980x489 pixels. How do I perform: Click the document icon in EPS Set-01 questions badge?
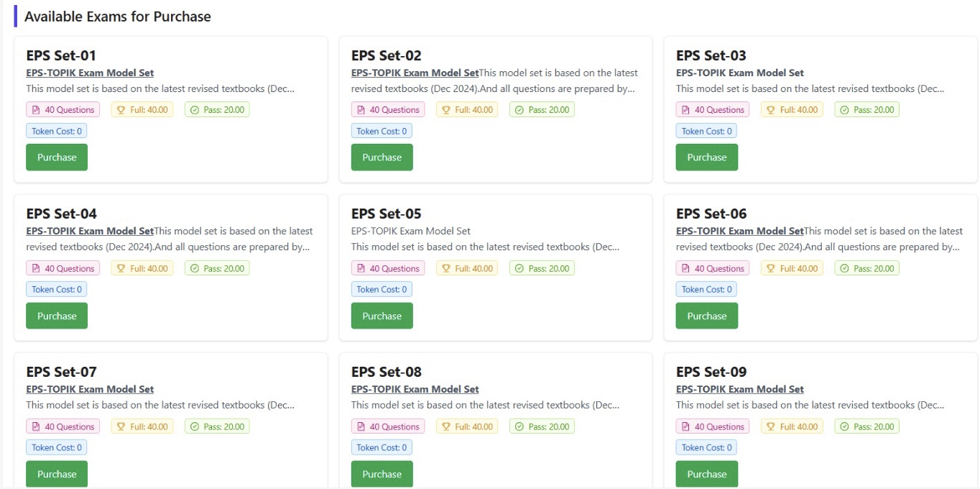click(35, 110)
